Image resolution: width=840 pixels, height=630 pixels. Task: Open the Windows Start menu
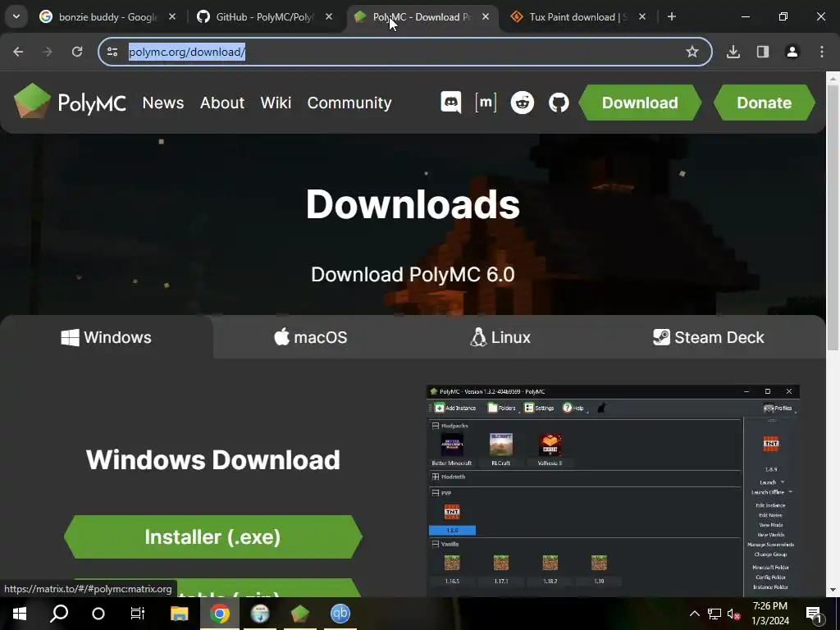pos(20,613)
